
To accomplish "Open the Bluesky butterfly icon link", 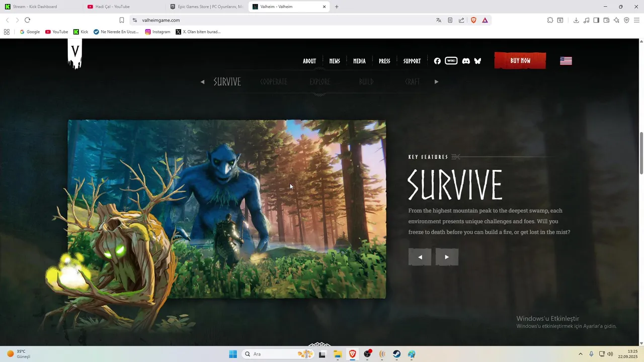I will tap(477, 61).
